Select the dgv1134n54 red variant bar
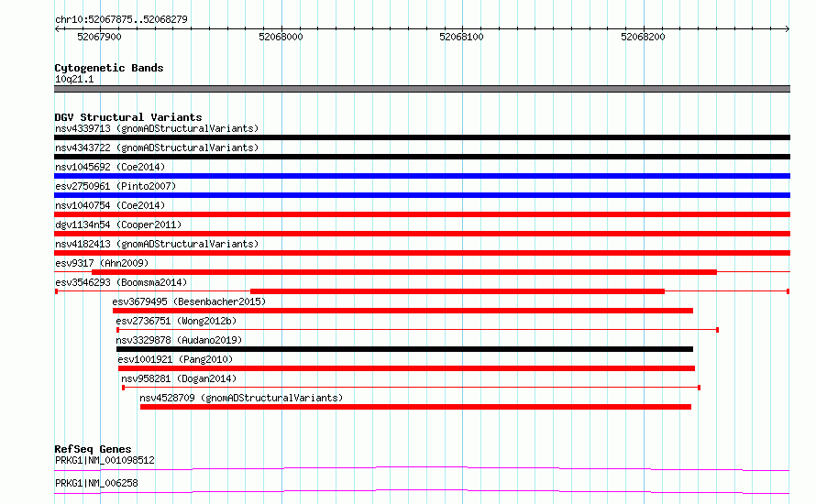Viewport: 816px width, 504px height. point(422,234)
